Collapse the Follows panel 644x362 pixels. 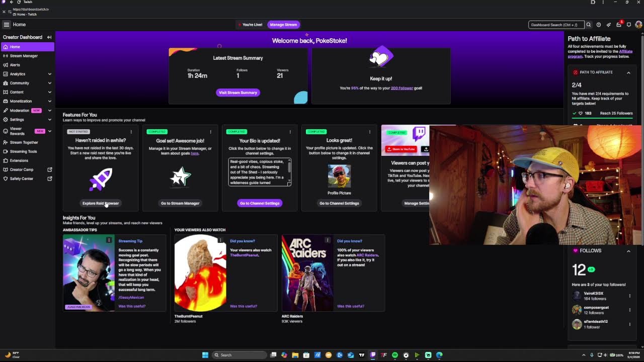click(x=628, y=250)
